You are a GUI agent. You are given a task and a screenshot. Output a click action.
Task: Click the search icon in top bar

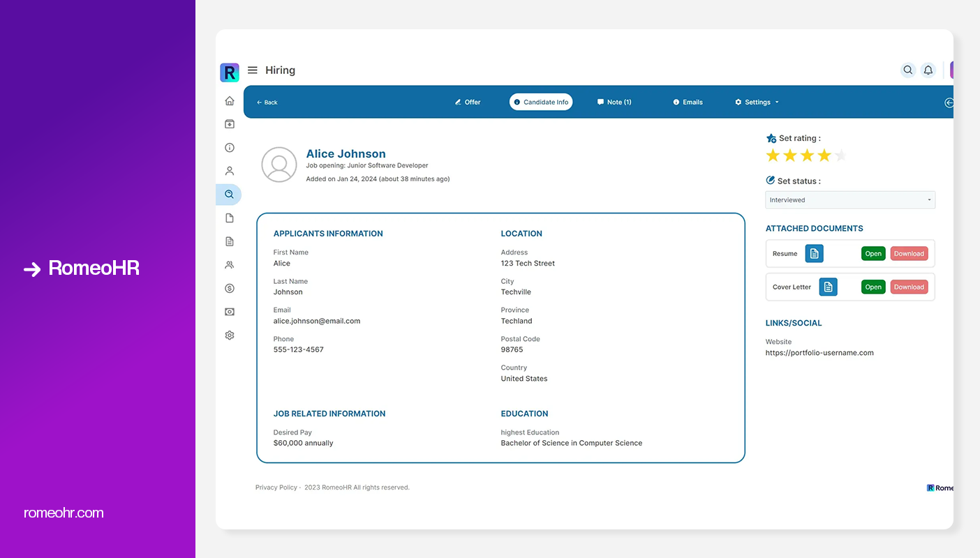(907, 70)
